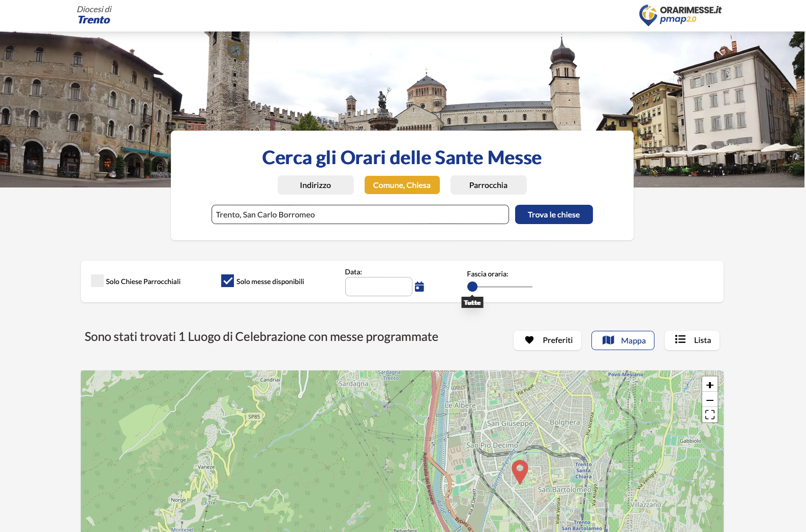Click the red church marker on map
Image resolution: width=806 pixels, height=532 pixels.
(519, 471)
